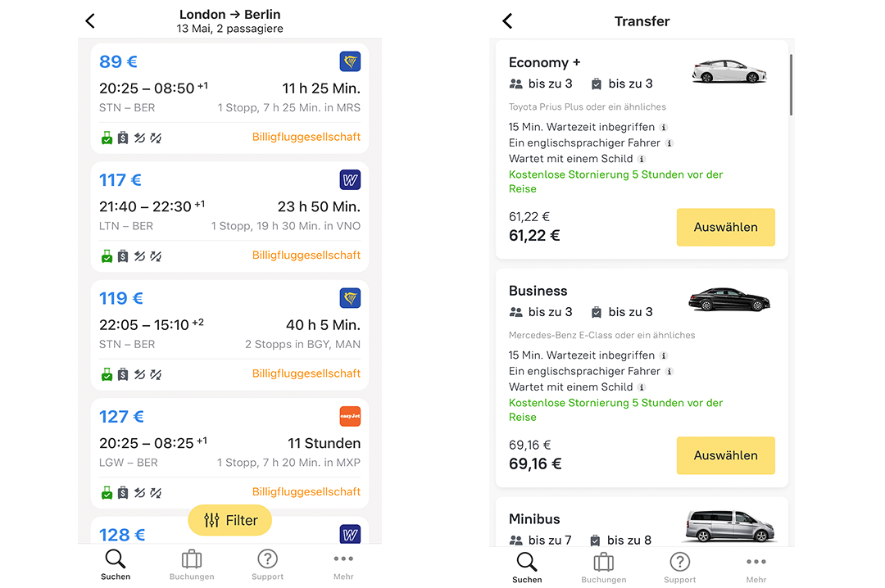Tap green baggage icon on 89 € flight
Image resolution: width=885 pixels, height=588 pixels.
click(107, 138)
